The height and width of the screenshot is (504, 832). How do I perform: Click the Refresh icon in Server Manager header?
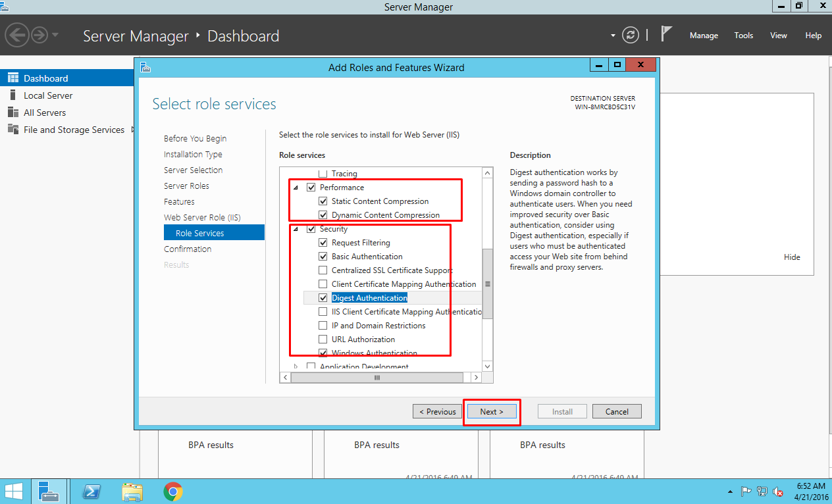click(631, 36)
